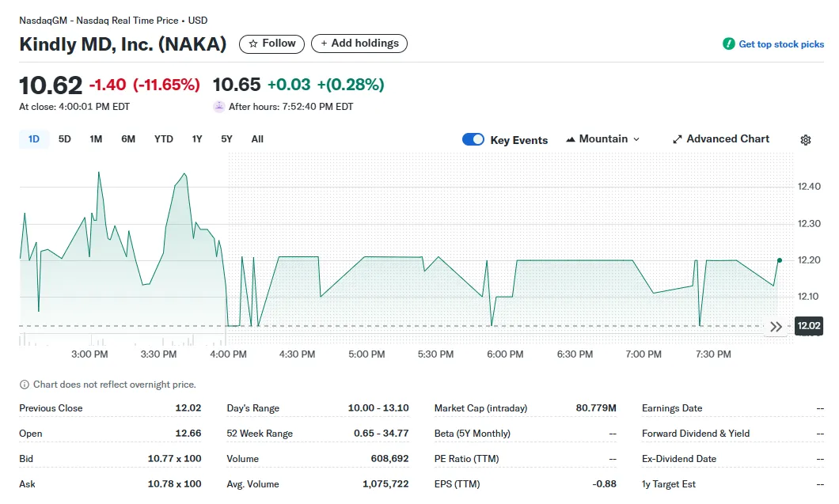Open chart settings gear icon
Screen dimensions: 839x504
pyautogui.click(x=805, y=140)
